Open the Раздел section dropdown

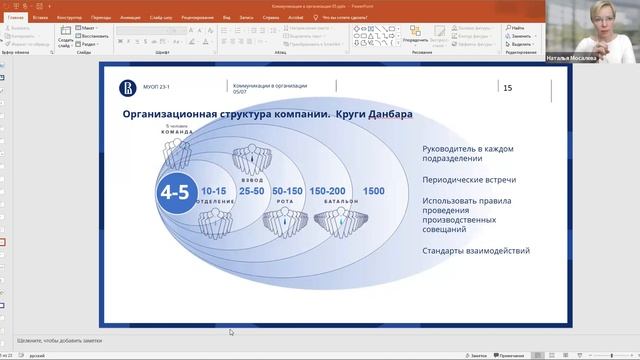tap(87, 44)
